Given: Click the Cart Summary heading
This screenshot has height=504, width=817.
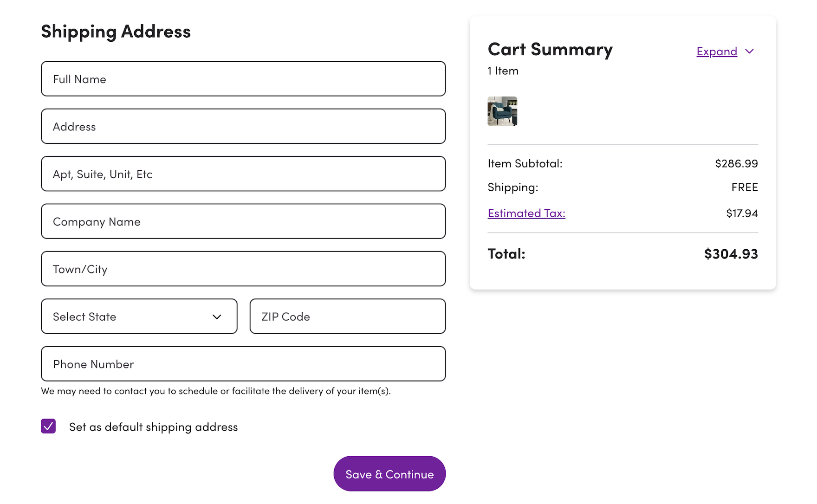Looking at the screenshot, I should pyautogui.click(x=550, y=50).
